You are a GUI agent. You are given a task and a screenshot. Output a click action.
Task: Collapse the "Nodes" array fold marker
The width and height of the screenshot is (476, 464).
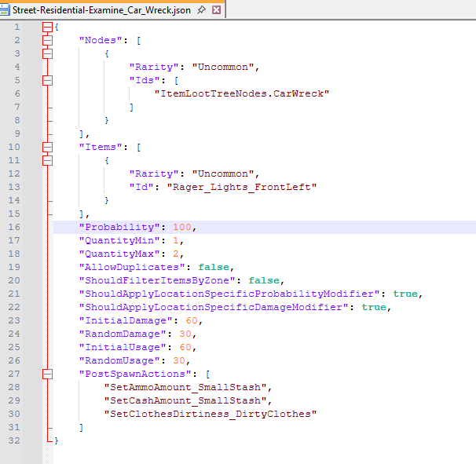point(48,40)
